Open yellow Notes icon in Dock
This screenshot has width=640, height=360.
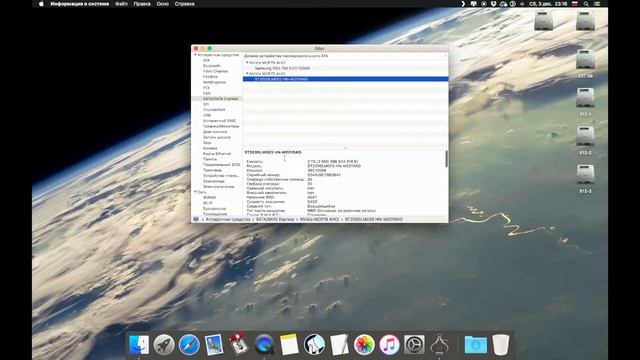(x=289, y=345)
